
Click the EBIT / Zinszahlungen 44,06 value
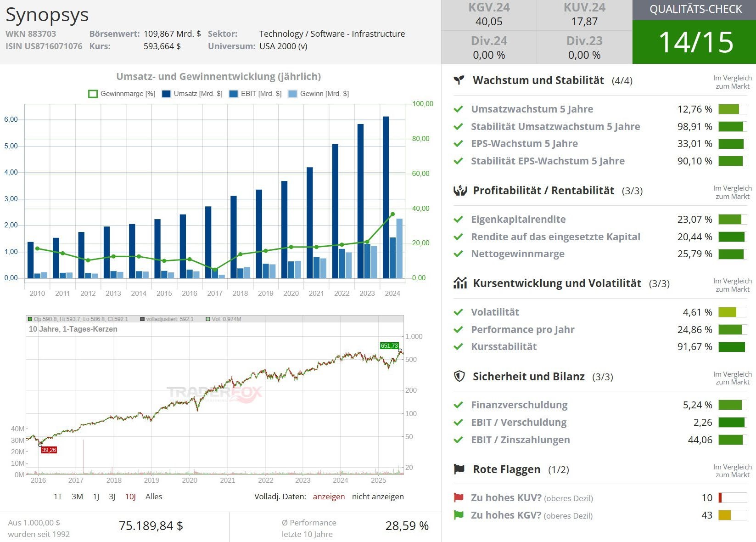point(700,440)
